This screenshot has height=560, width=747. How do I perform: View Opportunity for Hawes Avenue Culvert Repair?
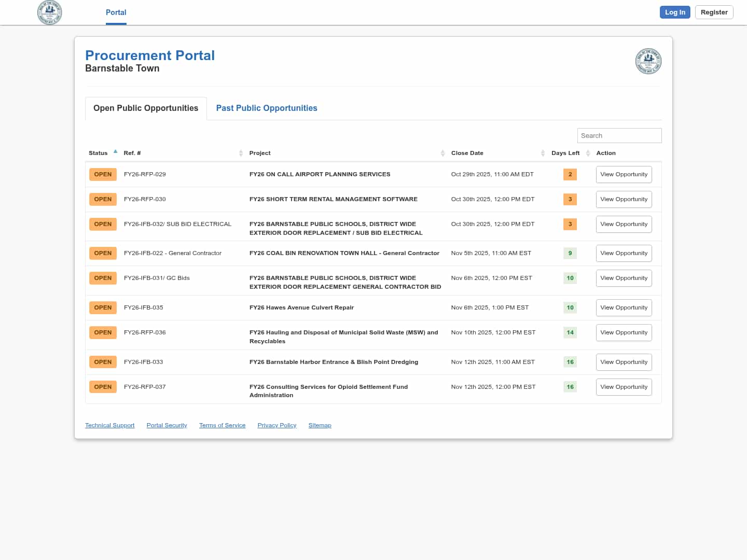point(624,308)
